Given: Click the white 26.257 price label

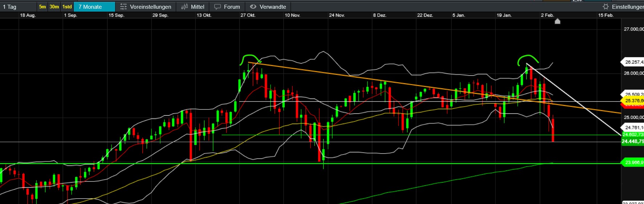Looking at the screenshot, I should click(x=633, y=62).
